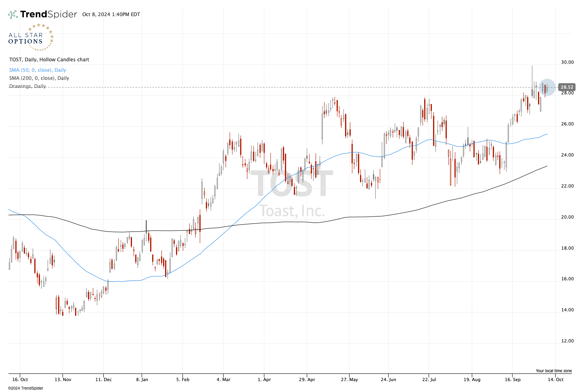Image resolution: width=584 pixels, height=392 pixels.
Task: Click the '24. Jun' date axis label
Action: coord(388,379)
